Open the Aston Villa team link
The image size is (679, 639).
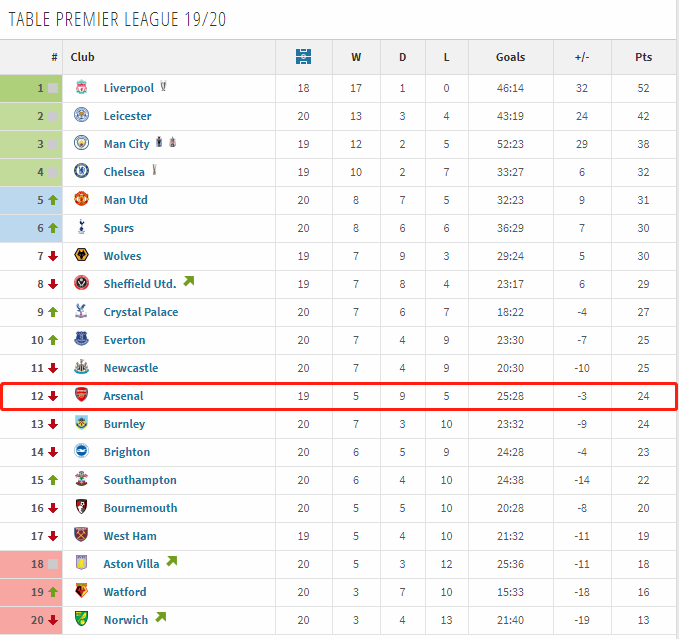click(x=131, y=564)
